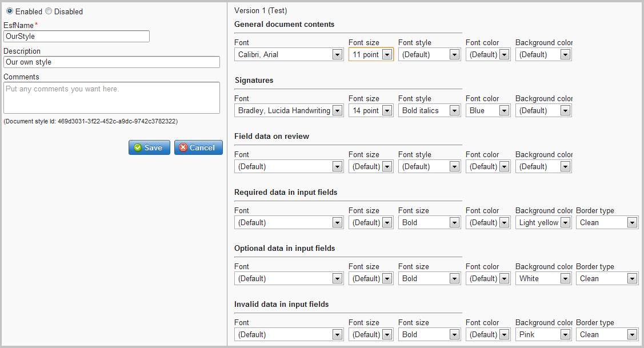Click the green checkmark icon on Save
The height and width of the screenshot is (348, 644).
click(138, 147)
